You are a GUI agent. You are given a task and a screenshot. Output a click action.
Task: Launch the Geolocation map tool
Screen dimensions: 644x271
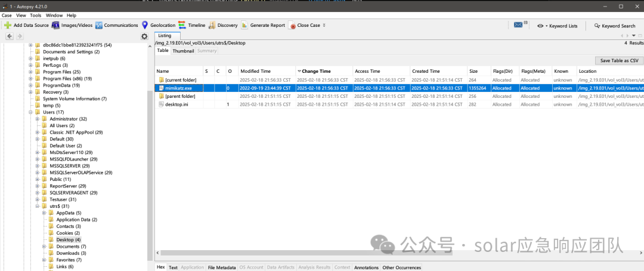point(158,26)
